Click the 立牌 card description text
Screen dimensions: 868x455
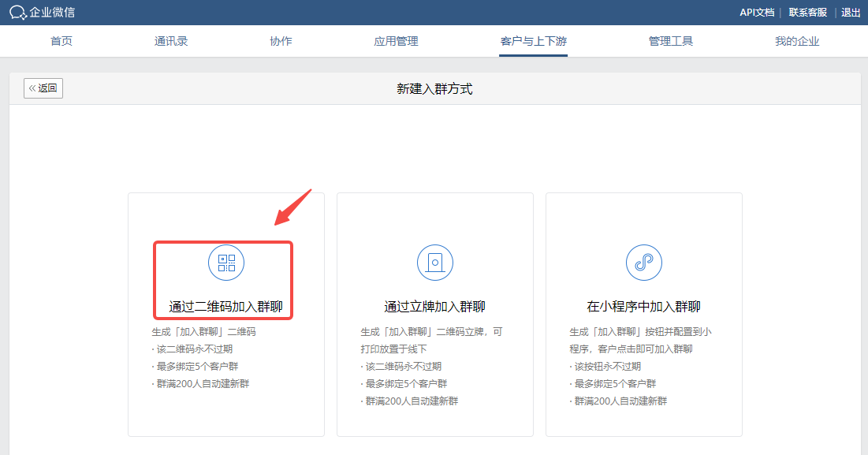[431, 341]
